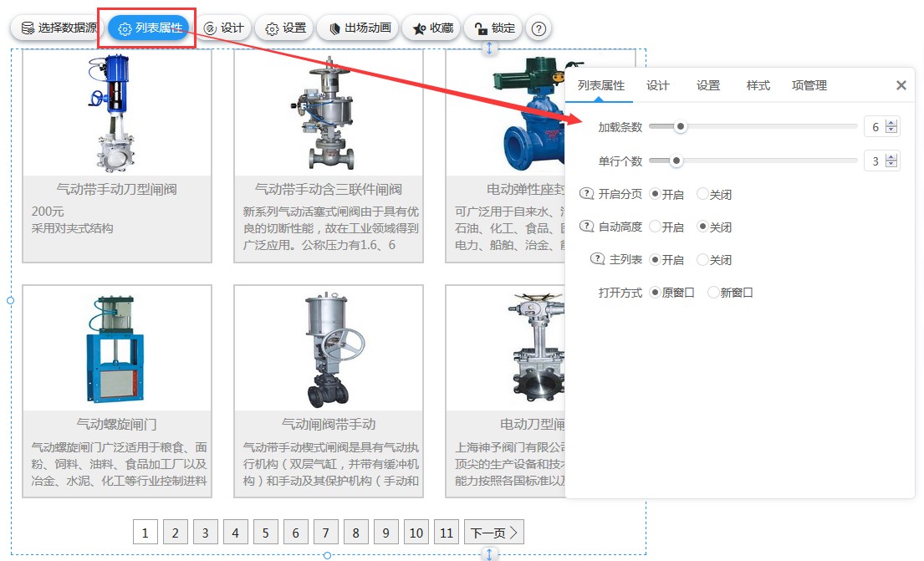Go to page 7
Screen dimensions: 924x561
325,532
